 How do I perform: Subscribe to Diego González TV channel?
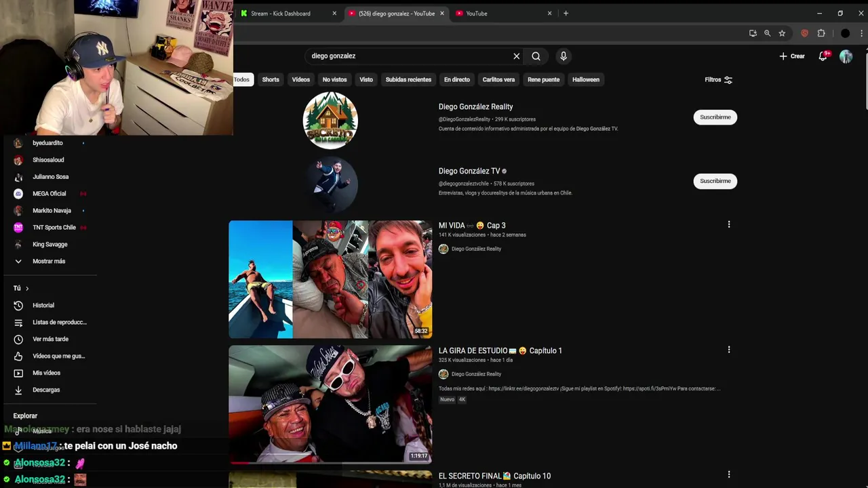coord(715,181)
